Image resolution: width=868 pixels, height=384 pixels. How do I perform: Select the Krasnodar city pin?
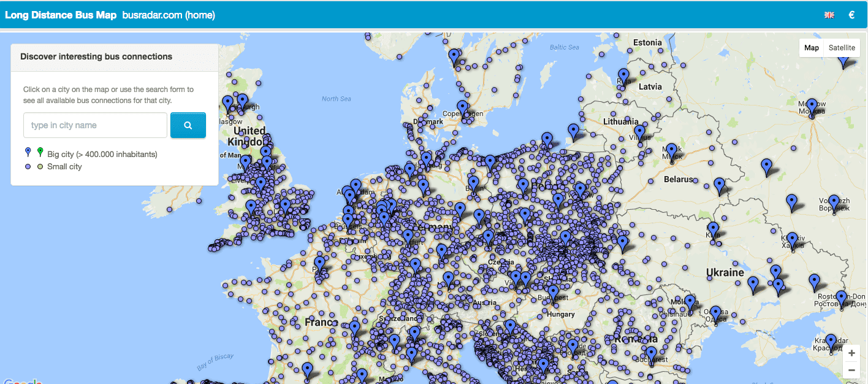click(x=831, y=342)
